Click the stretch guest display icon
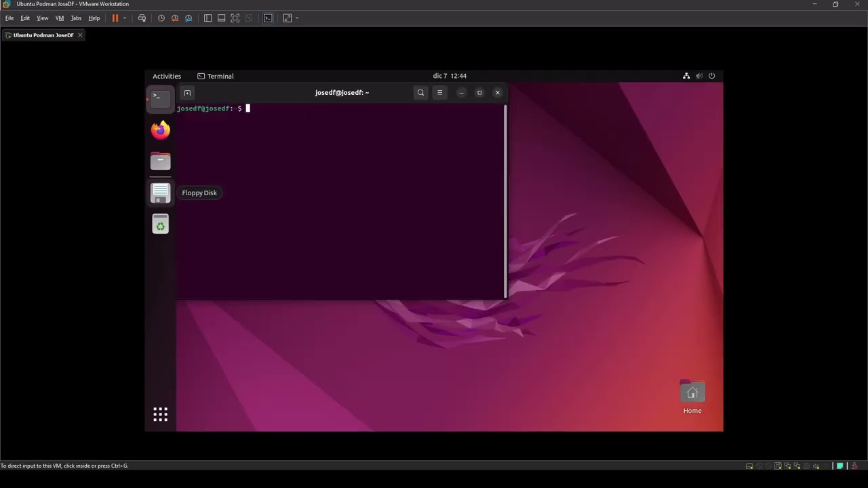This screenshot has width=868, height=488. pos(288,18)
